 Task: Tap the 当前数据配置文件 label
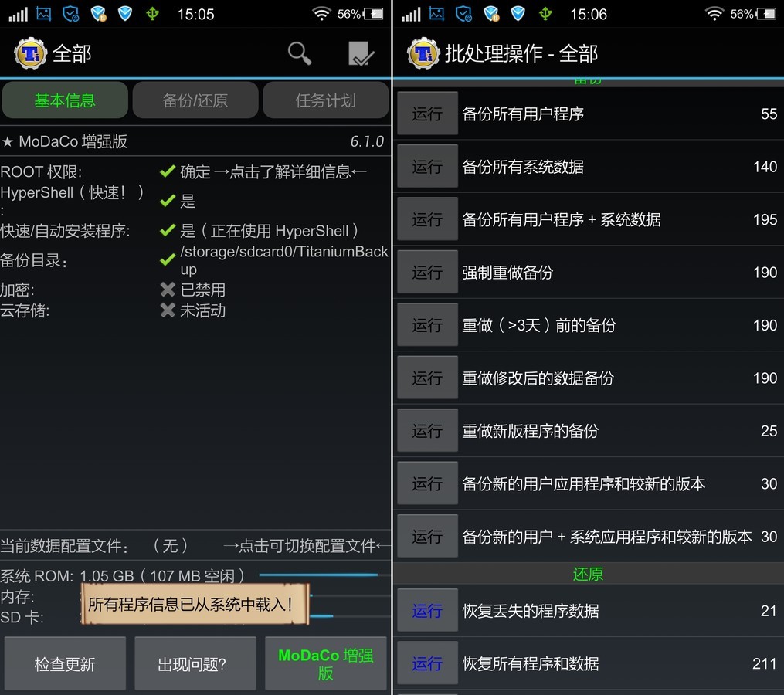[65, 545]
